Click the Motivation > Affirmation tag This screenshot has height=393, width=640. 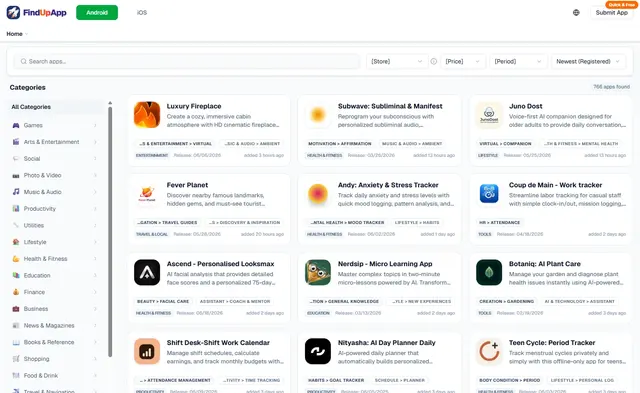[340, 144]
